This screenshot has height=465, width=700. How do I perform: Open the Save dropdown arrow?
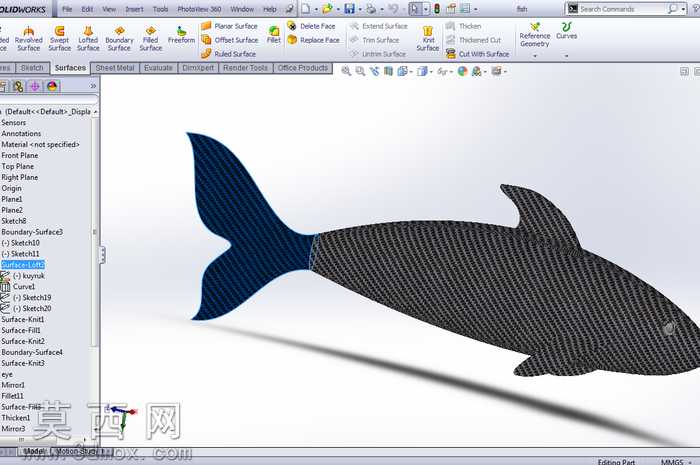(x=359, y=9)
